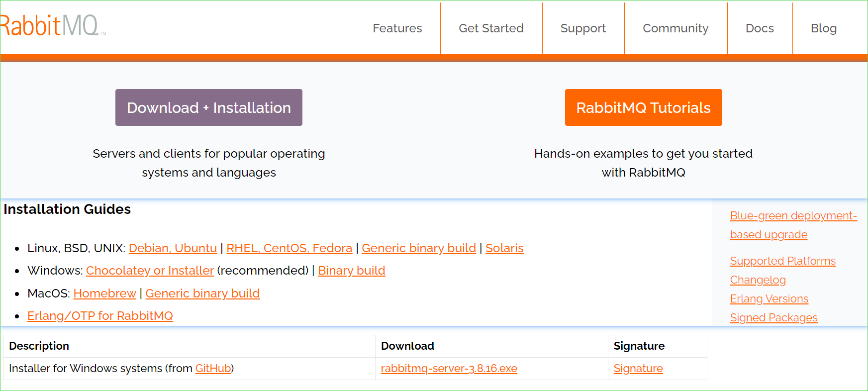This screenshot has width=868, height=391.
Task: Open the Linux Generic binary build link
Action: click(419, 248)
